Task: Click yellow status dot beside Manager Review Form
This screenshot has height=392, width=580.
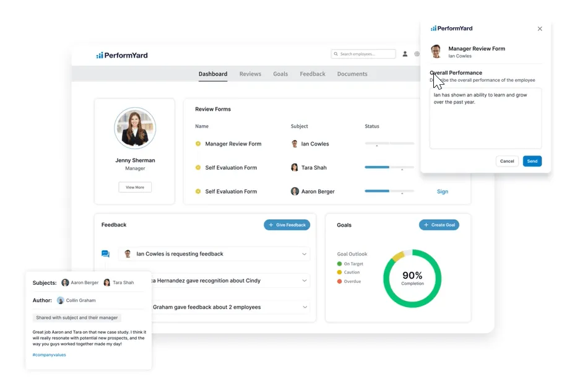Action: click(x=198, y=144)
